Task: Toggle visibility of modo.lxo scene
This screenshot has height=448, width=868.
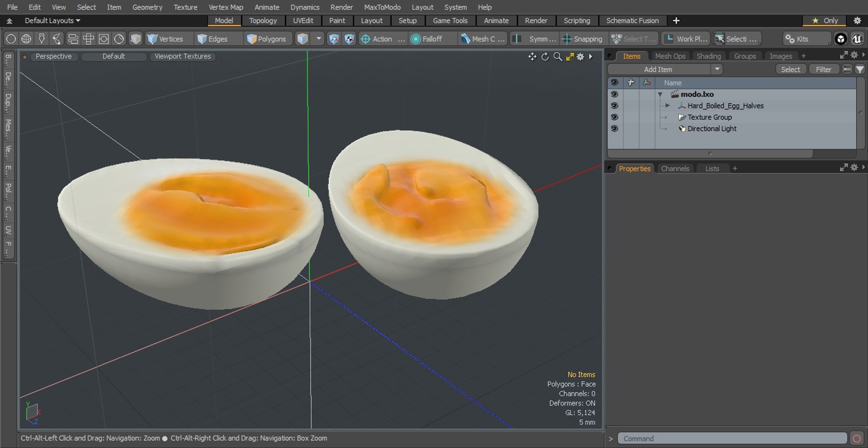Action: click(614, 94)
